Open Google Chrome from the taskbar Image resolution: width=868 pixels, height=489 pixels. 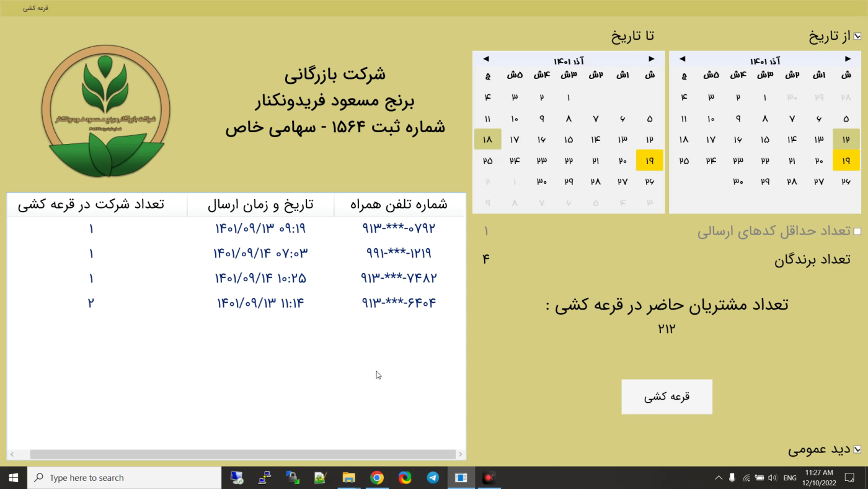(x=376, y=478)
